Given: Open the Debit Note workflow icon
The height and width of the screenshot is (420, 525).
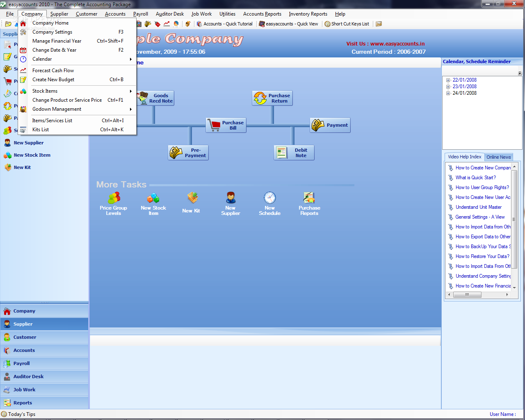Looking at the screenshot, I should pyautogui.click(x=294, y=153).
